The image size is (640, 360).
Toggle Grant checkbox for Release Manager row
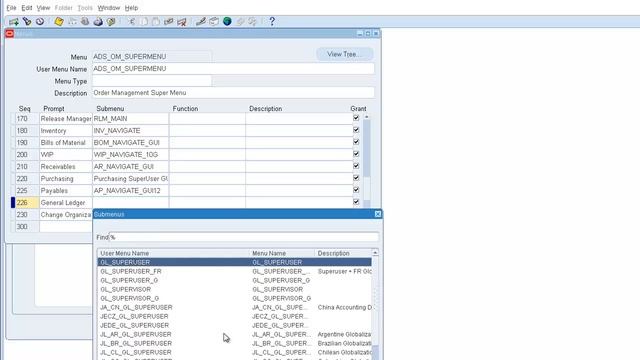tap(356, 118)
